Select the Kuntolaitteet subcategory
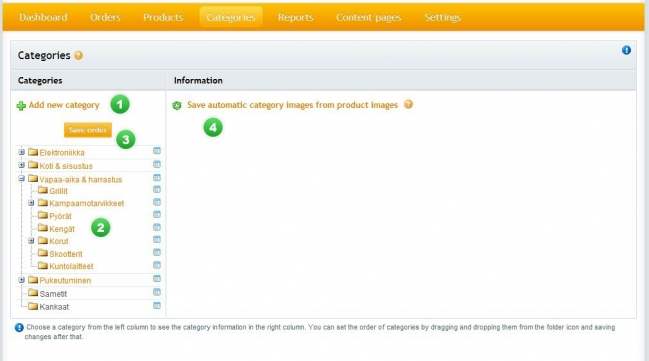The width and height of the screenshot is (649, 361). tap(71, 266)
